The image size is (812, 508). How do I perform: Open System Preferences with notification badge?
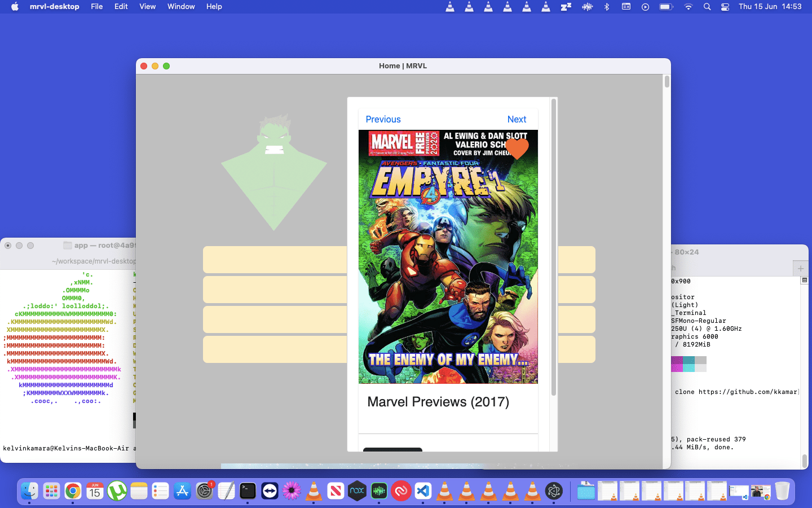click(204, 491)
